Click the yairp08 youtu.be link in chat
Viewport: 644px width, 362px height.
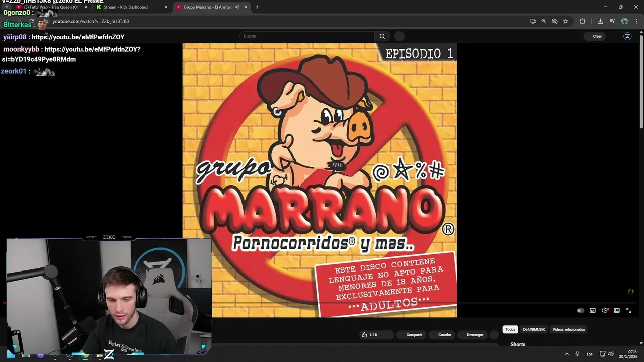(78, 37)
